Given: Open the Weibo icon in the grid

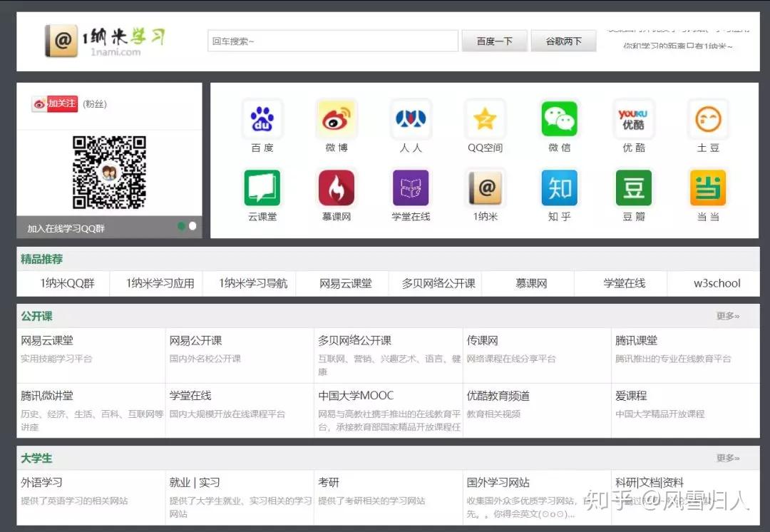Looking at the screenshot, I should [x=337, y=119].
